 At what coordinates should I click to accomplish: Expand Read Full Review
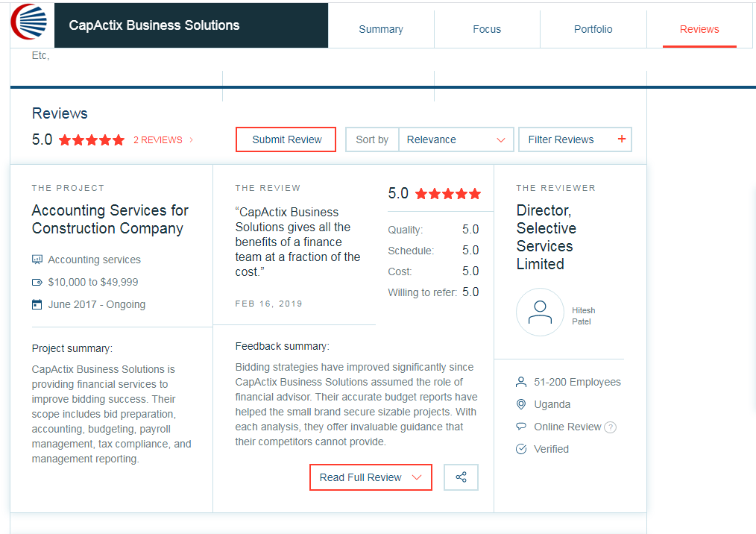(371, 477)
